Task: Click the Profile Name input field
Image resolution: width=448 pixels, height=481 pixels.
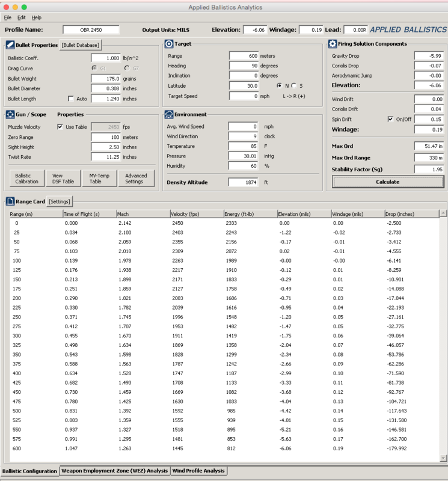Action: pos(91,29)
